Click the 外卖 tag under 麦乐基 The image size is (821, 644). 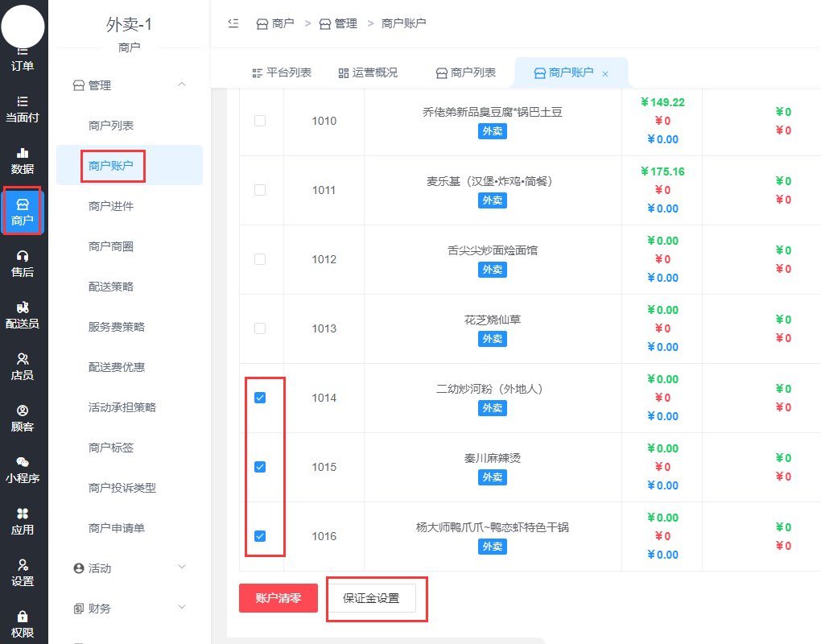coord(492,200)
